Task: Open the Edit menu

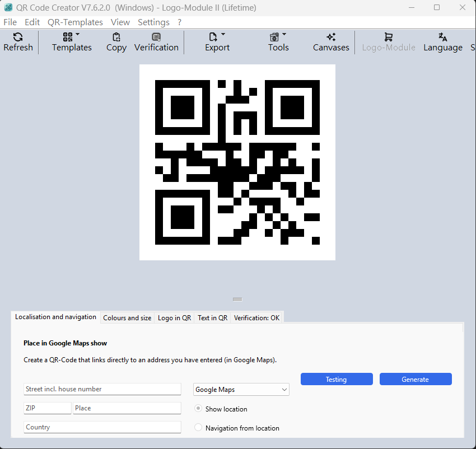Action: 32,22
